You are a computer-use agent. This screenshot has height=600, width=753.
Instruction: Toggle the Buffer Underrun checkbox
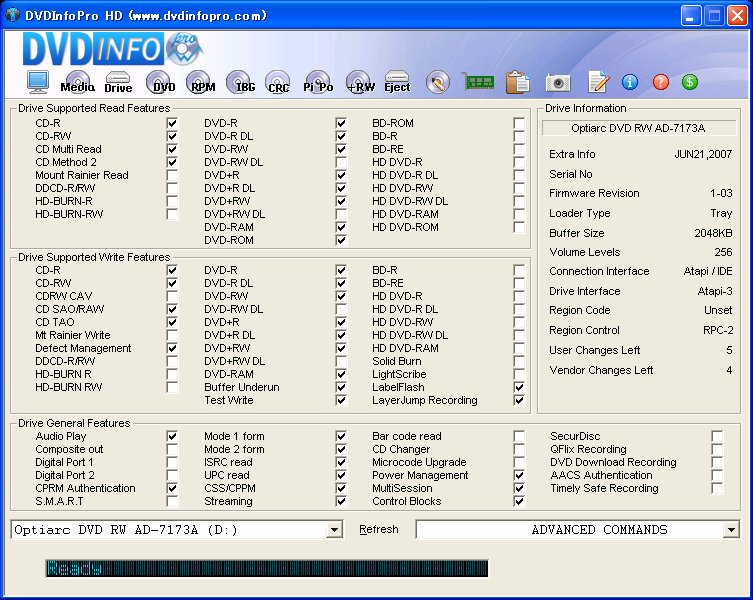point(341,387)
